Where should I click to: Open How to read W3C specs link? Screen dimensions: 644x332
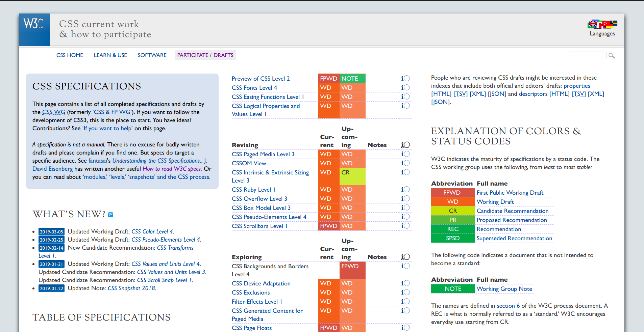172,169
